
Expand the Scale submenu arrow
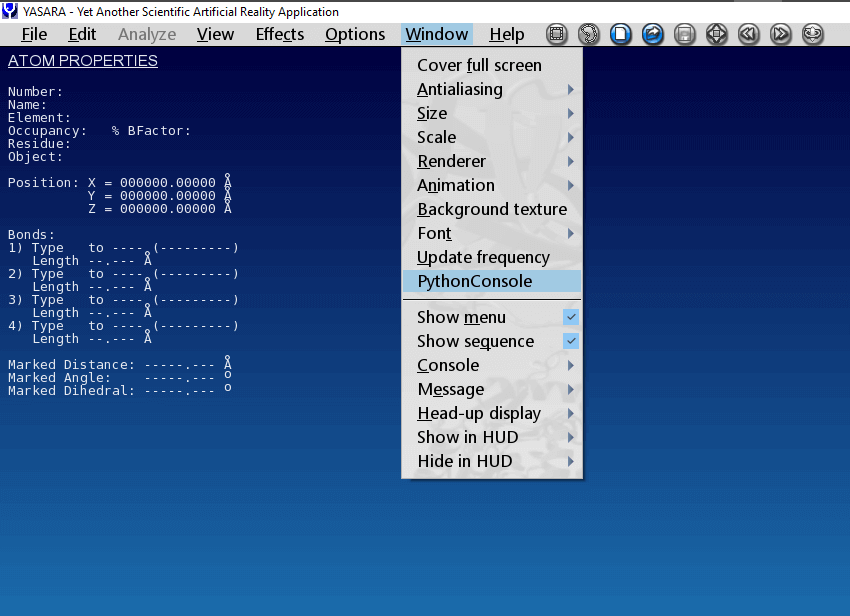[x=571, y=137]
